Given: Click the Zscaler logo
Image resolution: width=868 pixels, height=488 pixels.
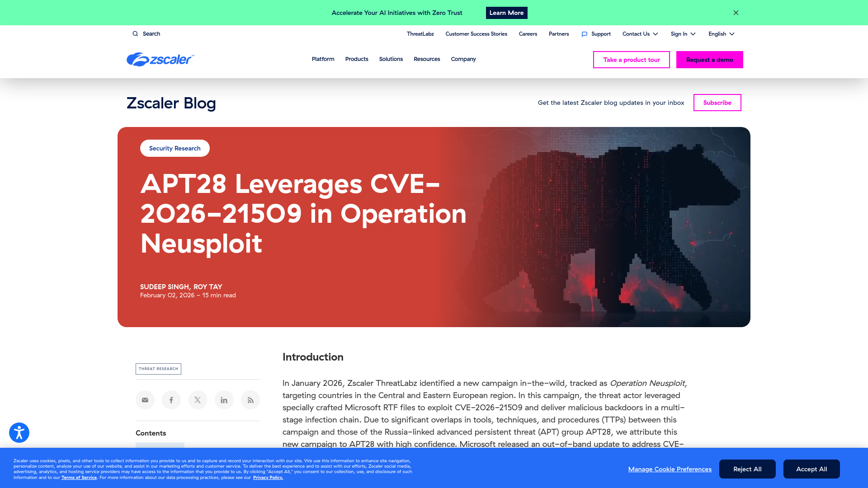Looking at the screenshot, I should click(160, 59).
